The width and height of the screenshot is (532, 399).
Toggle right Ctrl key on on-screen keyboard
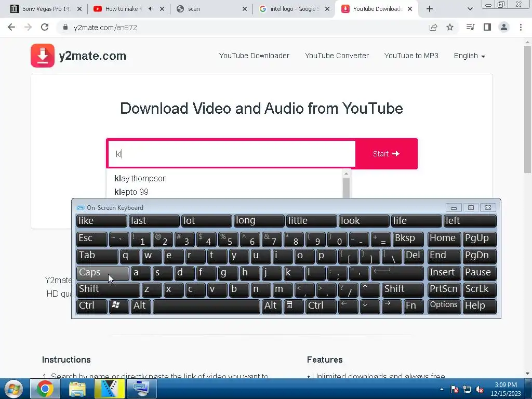pyautogui.click(x=321, y=305)
